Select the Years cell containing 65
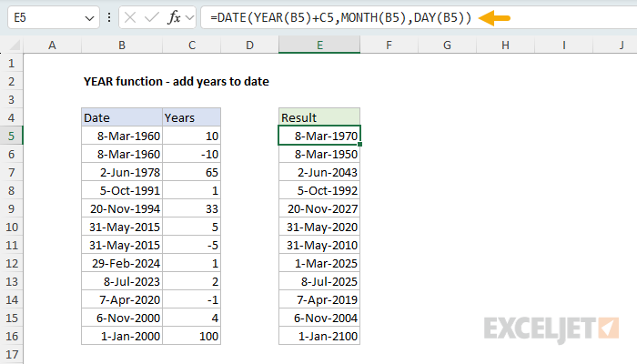 pos(192,172)
